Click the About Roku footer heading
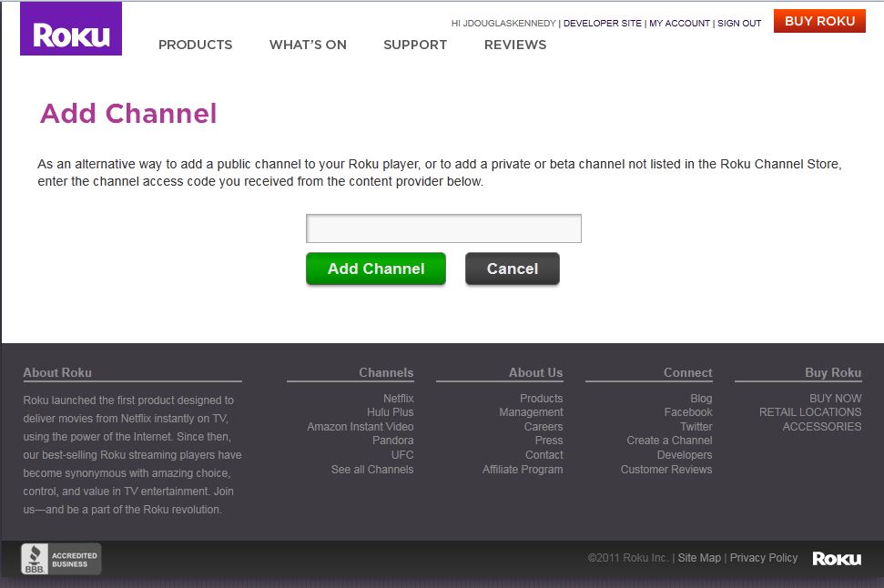The image size is (884, 588). tap(57, 372)
